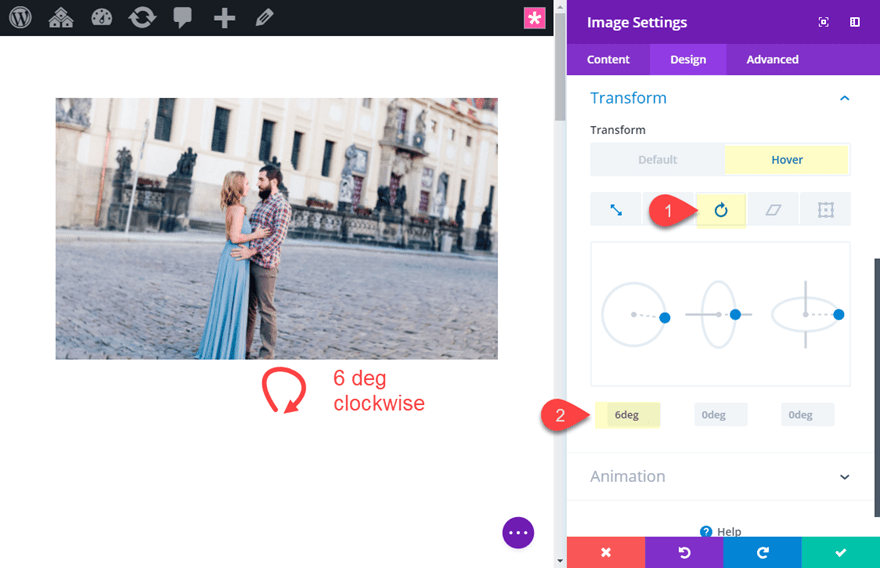This screenshot has width=880, height=568.
Task: Open the purple three-dots builder menu
Action: (518, 533)
